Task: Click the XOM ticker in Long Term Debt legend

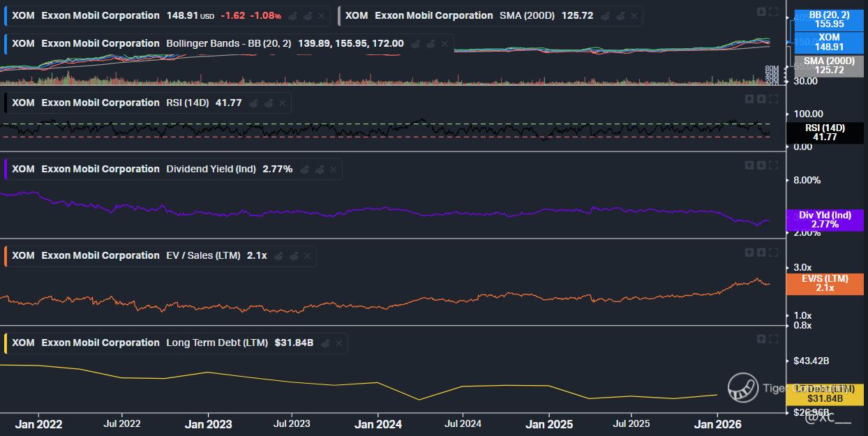Action: (x=23, y=343)
